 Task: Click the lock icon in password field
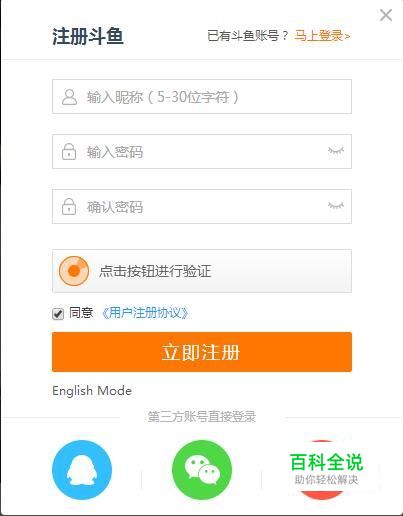point(69,151)
